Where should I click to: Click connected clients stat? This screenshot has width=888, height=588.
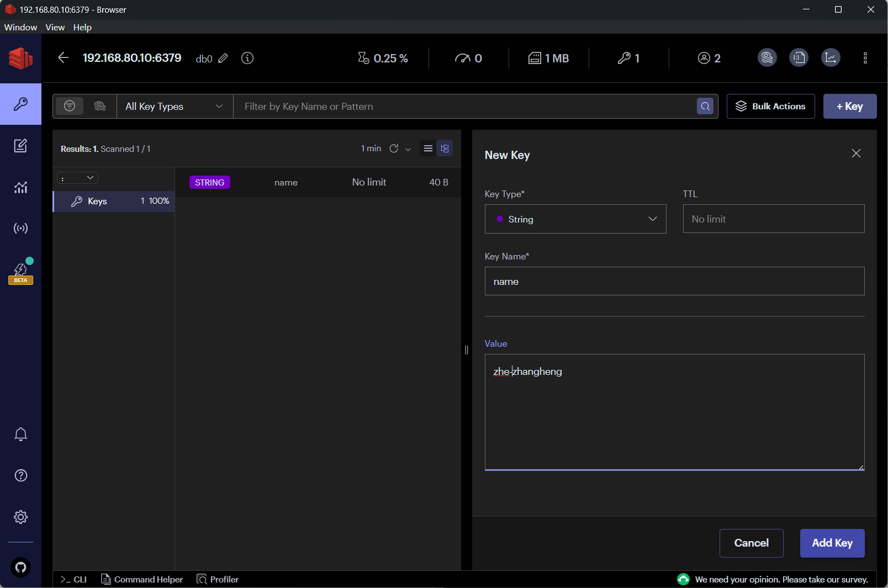pyautogui.click(x=709, y=58)
